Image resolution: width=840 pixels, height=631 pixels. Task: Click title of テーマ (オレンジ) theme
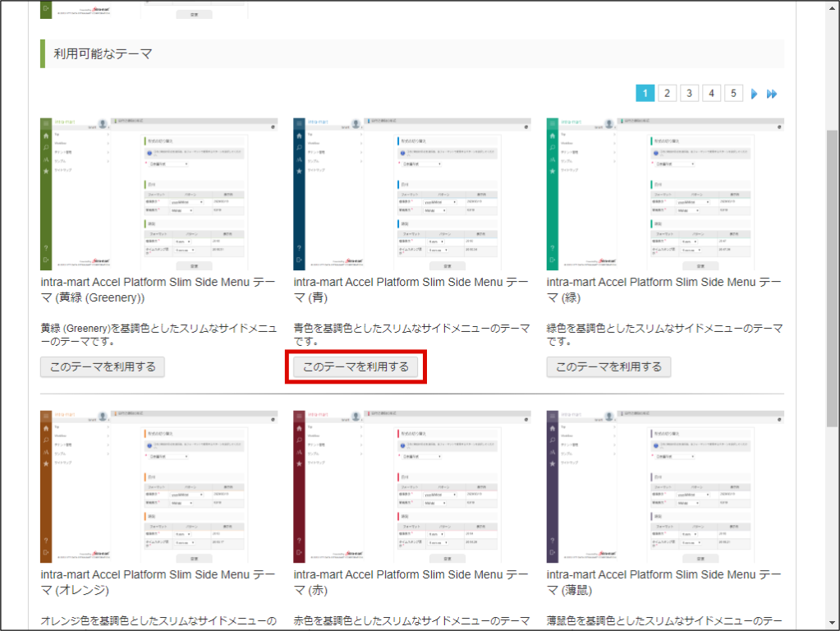(x=158, y=583)
